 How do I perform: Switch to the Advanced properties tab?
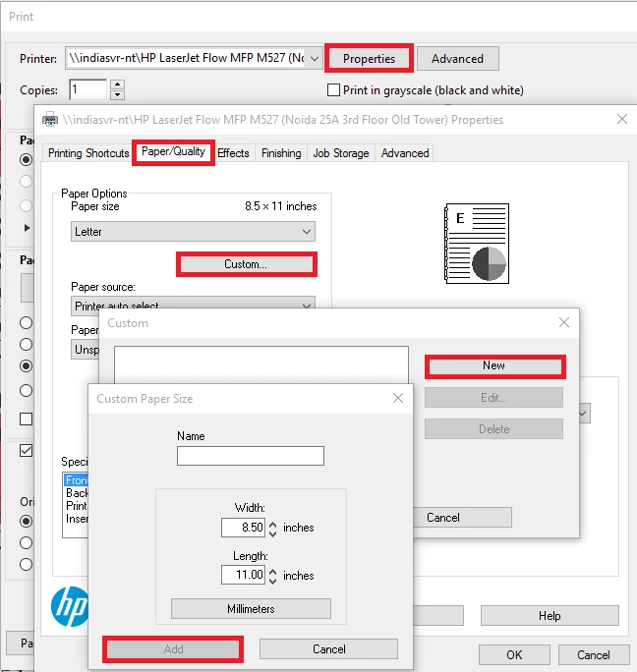pos(405,153)
